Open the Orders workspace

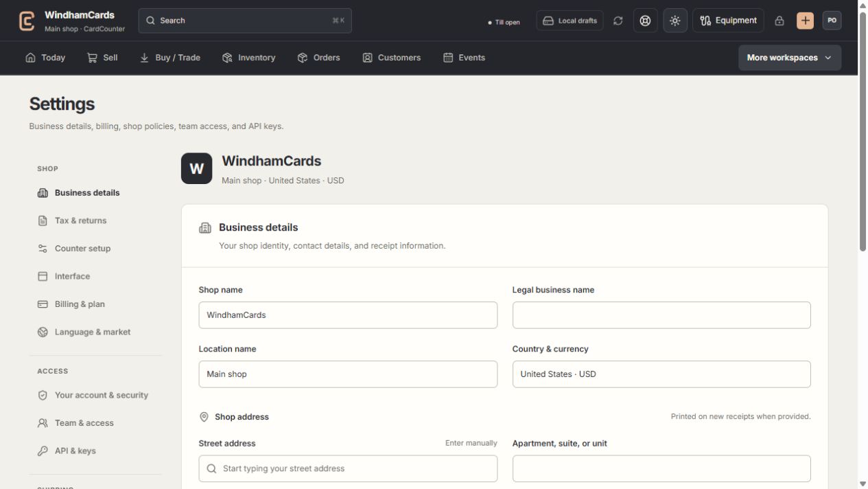pyautogui.click(x=319, y=58)
